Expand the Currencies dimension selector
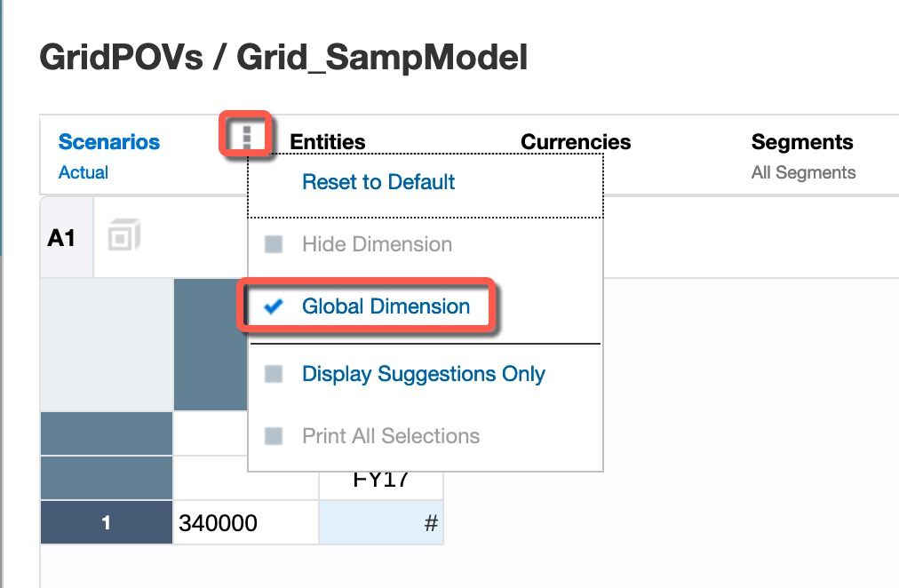This screenshot has width=899, height=588. 576,142
